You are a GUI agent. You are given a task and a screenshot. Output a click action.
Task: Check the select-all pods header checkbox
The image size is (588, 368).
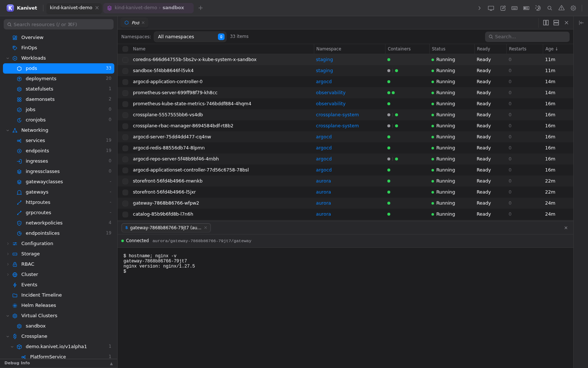[125, 49]
